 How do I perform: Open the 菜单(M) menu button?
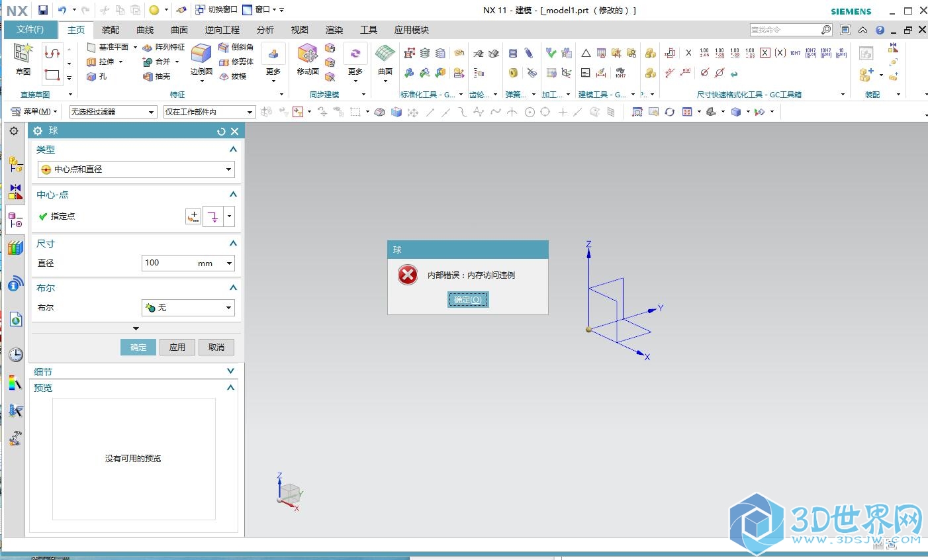(34, 111)
